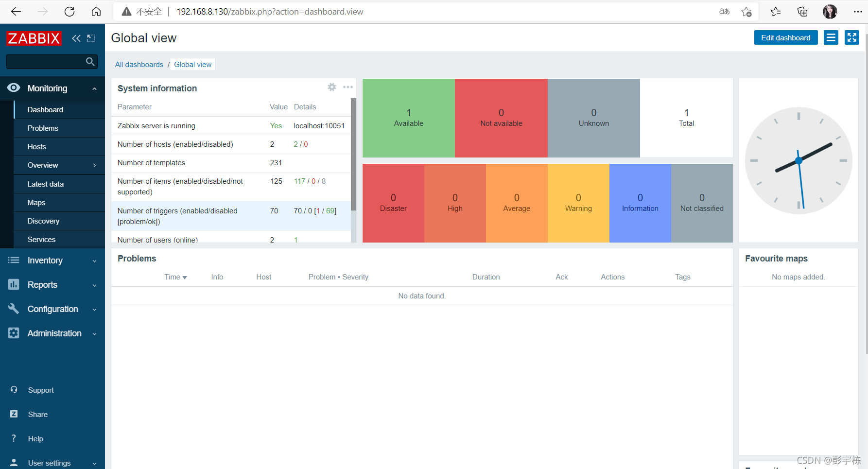Open browser favorites list icon

(x=776, y=12)
